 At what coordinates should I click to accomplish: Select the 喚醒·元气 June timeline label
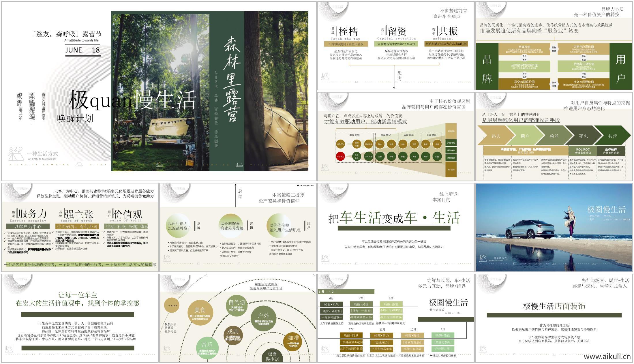(x=331, y=304)
